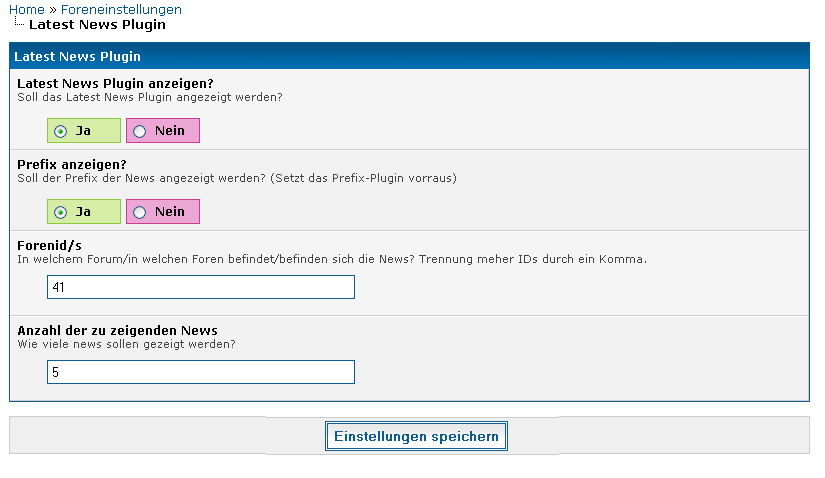Open the Foreneinstellungen breadcrumb link
The width and height of the screenshot is (825, 478).
tap(121, 9)
